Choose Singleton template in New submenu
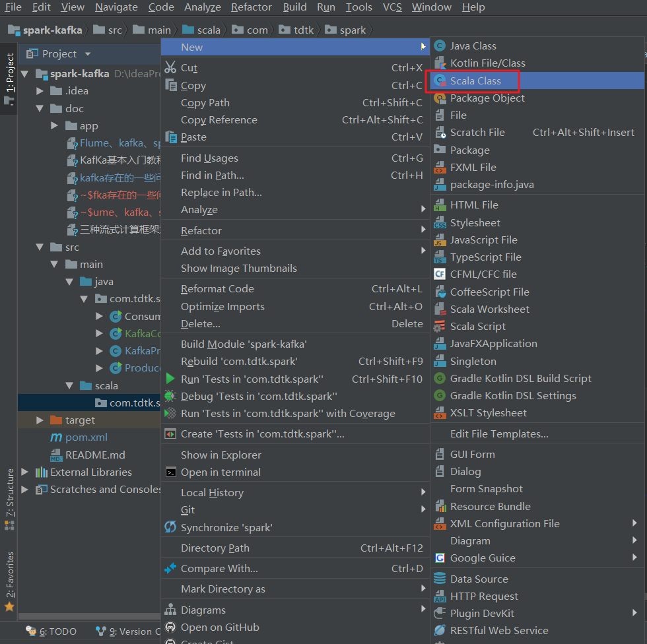 [538, 361]
